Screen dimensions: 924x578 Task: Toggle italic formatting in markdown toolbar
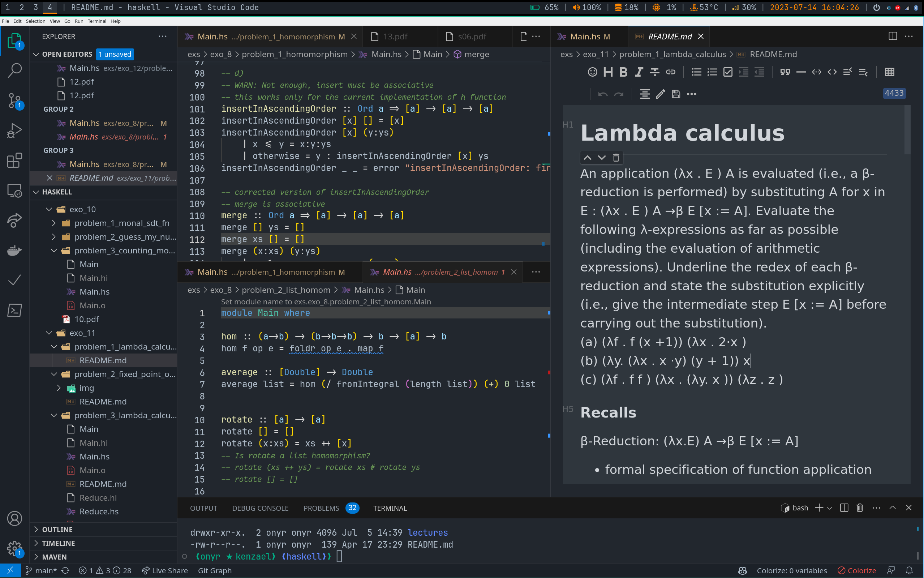[639, 72]
